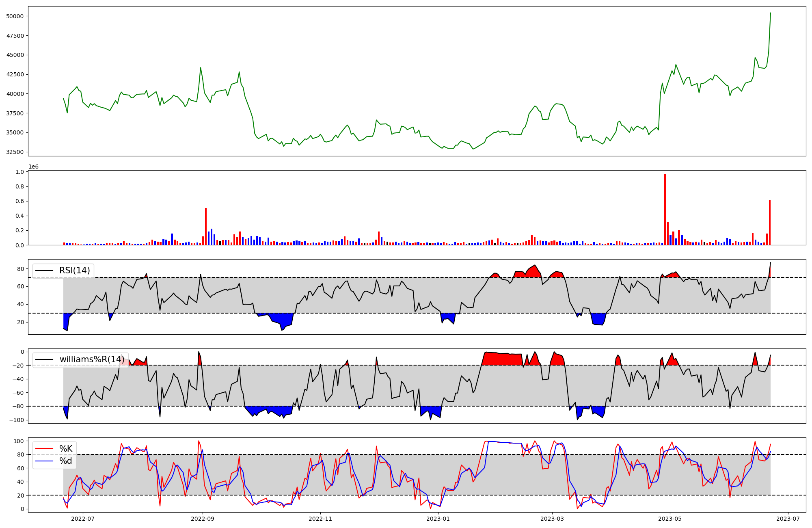Click the 2023-05 date axis label
This screenshot has height=528, width=812.
(x=669, y=518)
